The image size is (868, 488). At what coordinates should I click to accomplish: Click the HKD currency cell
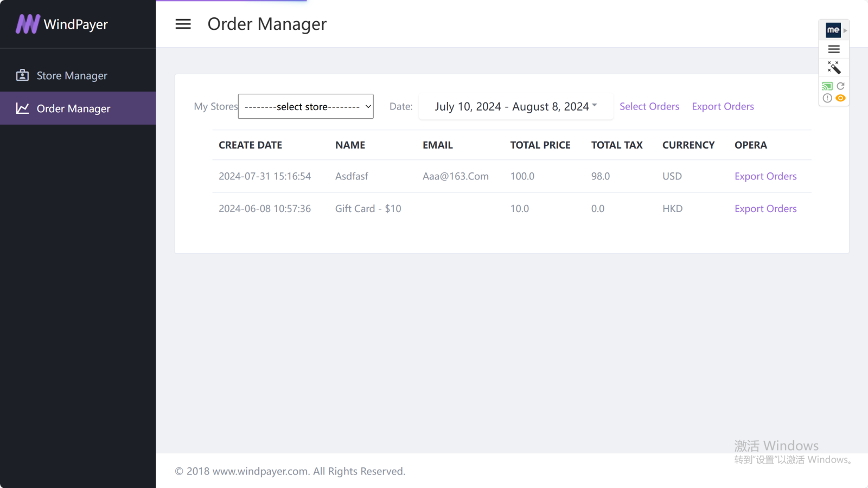pos(673,209)
